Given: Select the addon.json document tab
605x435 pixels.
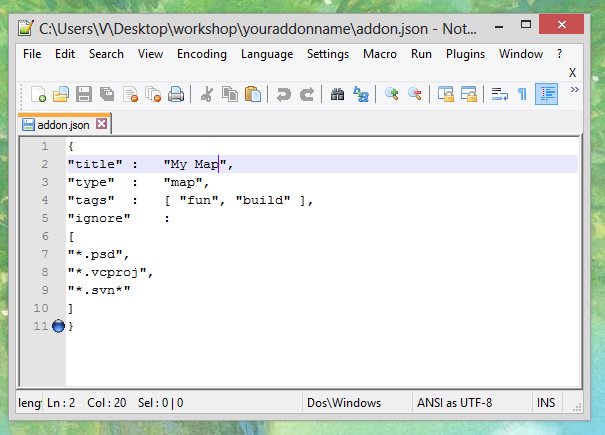Looking at the screenshot, I should point(62,124).
